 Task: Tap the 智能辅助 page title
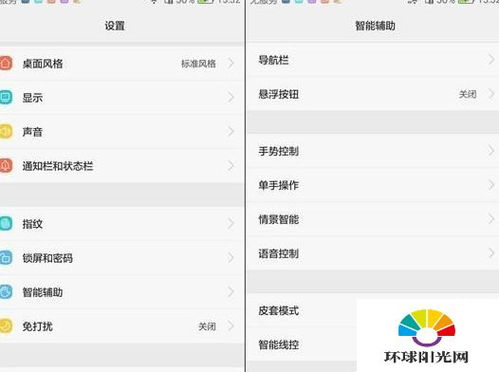(x=375, y=26)
